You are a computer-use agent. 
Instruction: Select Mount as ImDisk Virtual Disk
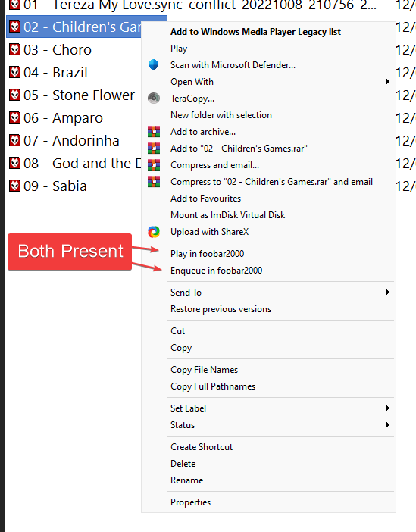(227, 215)
